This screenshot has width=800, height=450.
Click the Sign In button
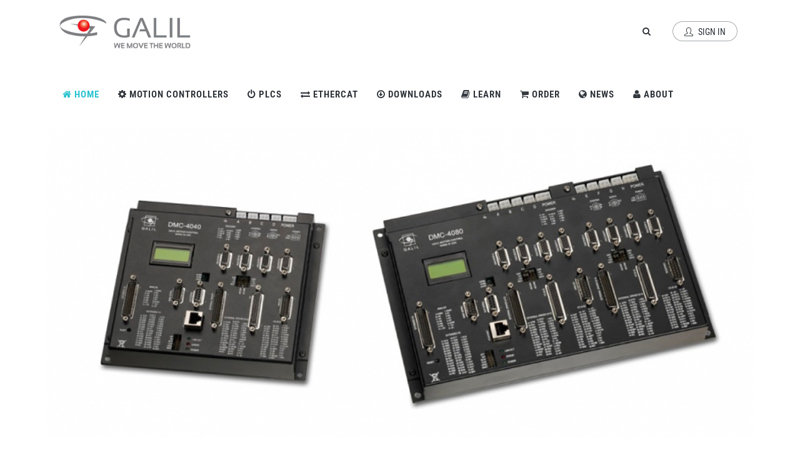pos(705,32)
